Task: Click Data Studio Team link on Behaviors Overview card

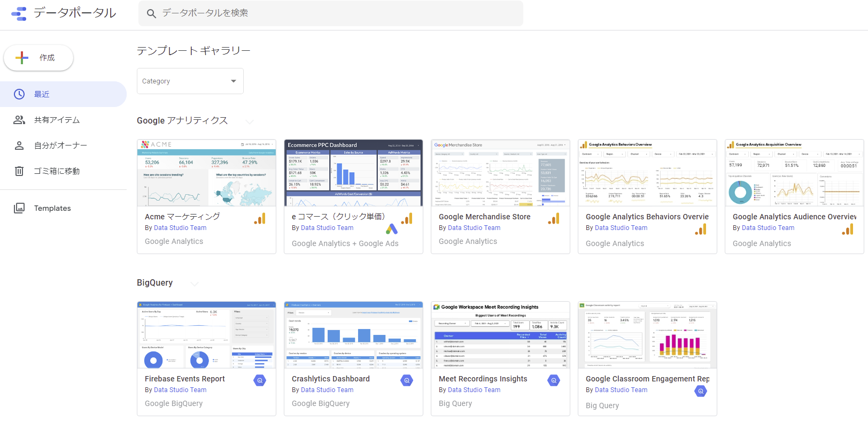Action: (621, 228)
